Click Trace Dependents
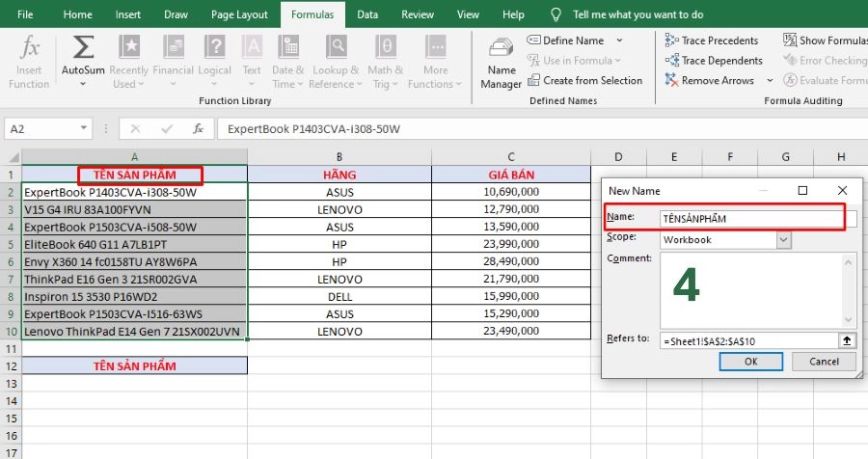The image size is (868, 459). tap(714, 61)
